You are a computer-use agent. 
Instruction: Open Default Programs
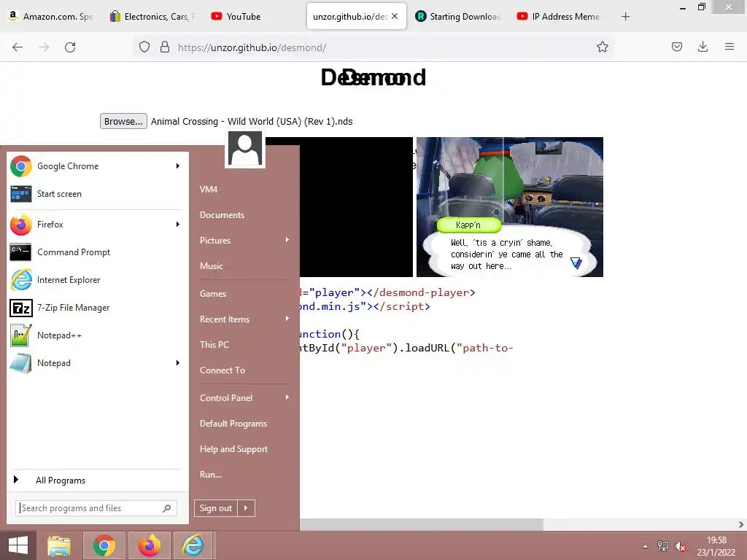[x=233, y=424]
